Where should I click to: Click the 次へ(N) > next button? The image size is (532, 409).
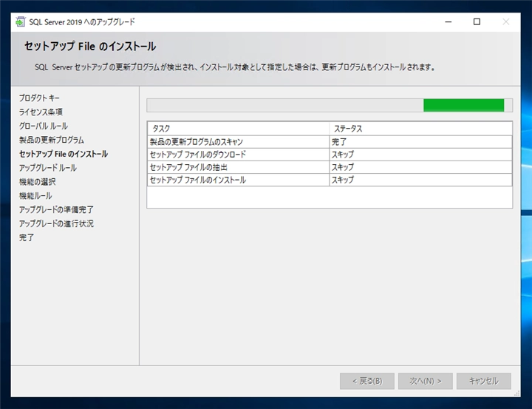tap(426, 381)
